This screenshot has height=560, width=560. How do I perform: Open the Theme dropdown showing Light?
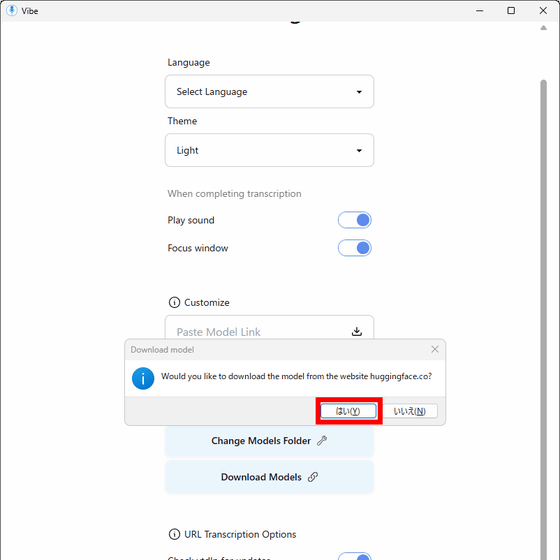point(269,150)
